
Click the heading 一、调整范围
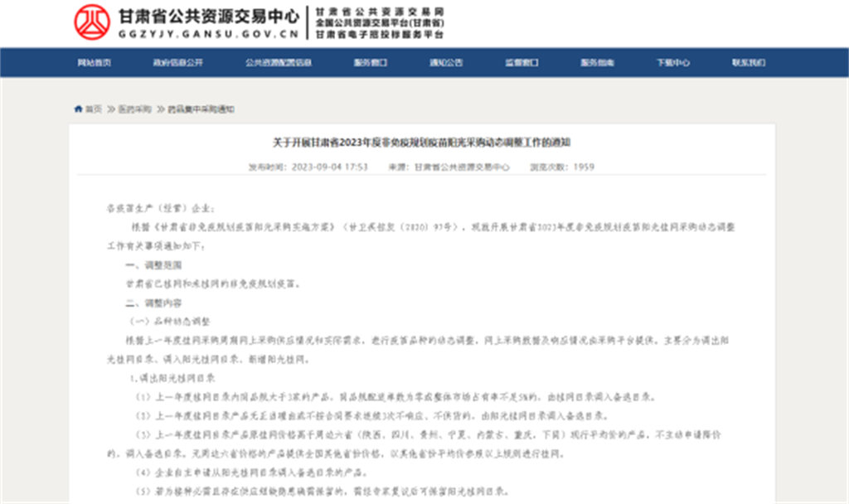point(153,265)
